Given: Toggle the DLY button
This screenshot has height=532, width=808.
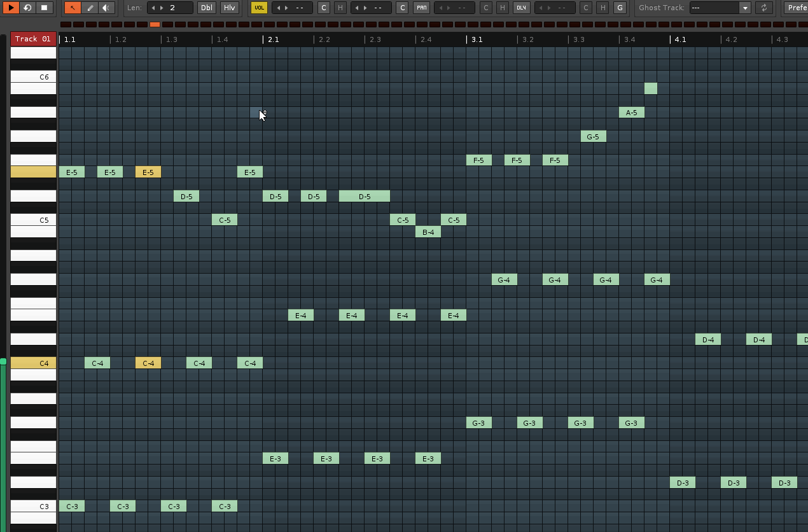Looking at the screenshot, I should click(522, 8).
